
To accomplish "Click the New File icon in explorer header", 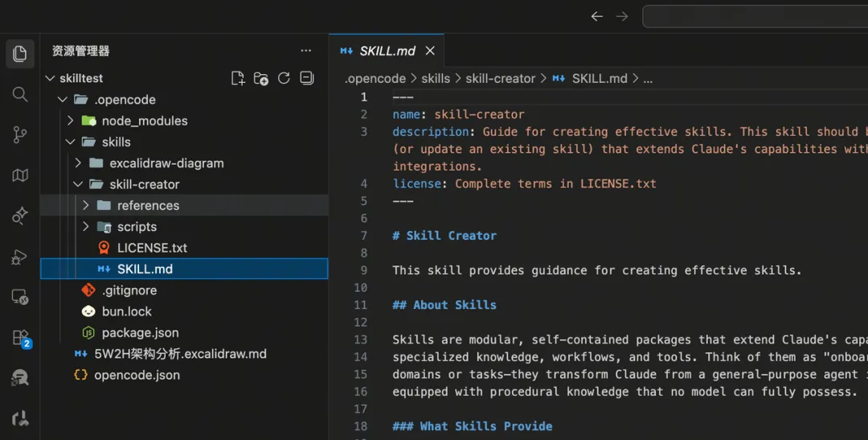I will coord(238,78).
